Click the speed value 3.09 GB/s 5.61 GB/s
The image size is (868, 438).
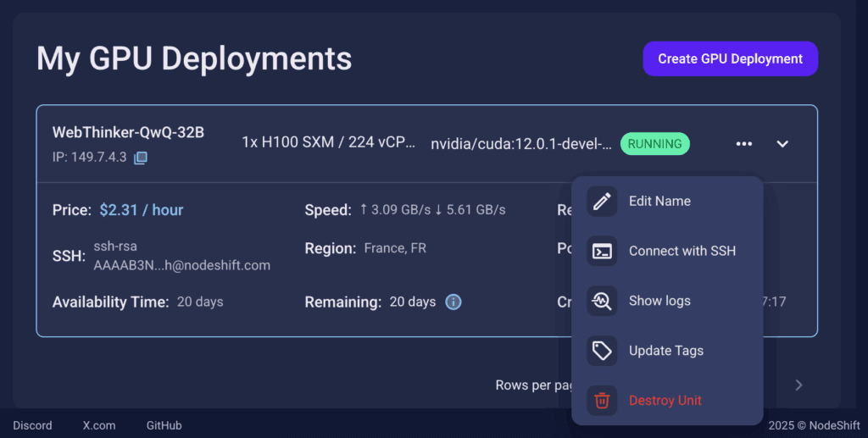(x=432, y=210)
